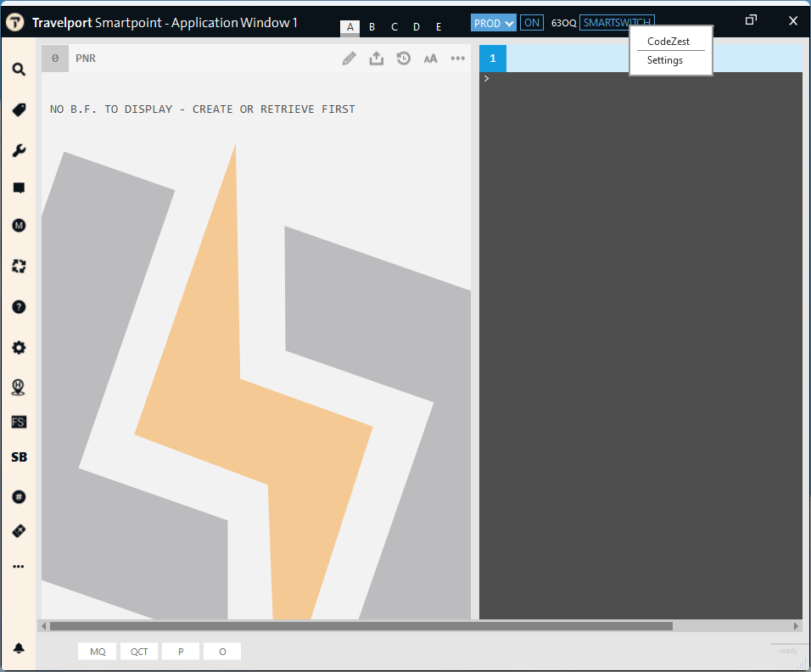Expand the PNR panel three-dot menu
Screen dimensions: 811x672
(x=458, y=59)
